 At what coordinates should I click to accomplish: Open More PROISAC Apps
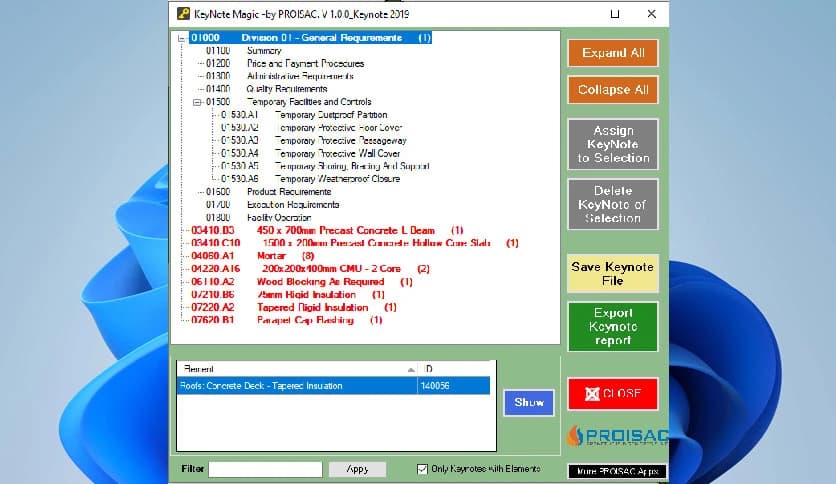click(616, 471)
